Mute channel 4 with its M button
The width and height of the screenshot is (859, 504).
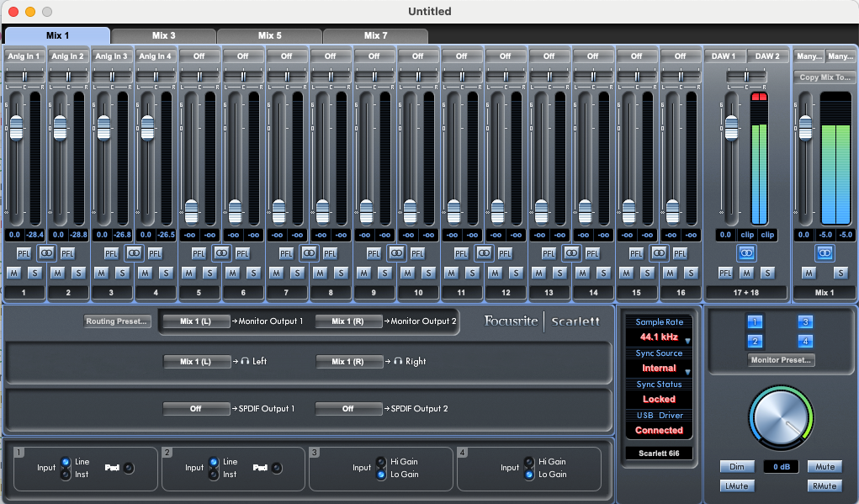click(145, 273)
